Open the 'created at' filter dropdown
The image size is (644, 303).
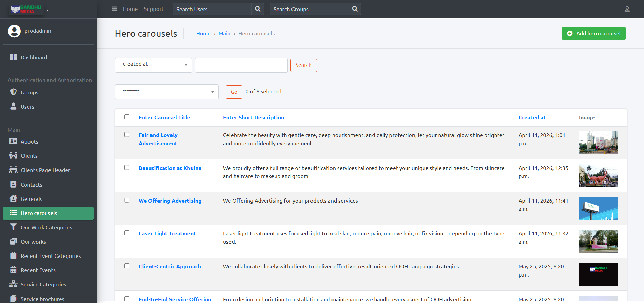(154, 65)
